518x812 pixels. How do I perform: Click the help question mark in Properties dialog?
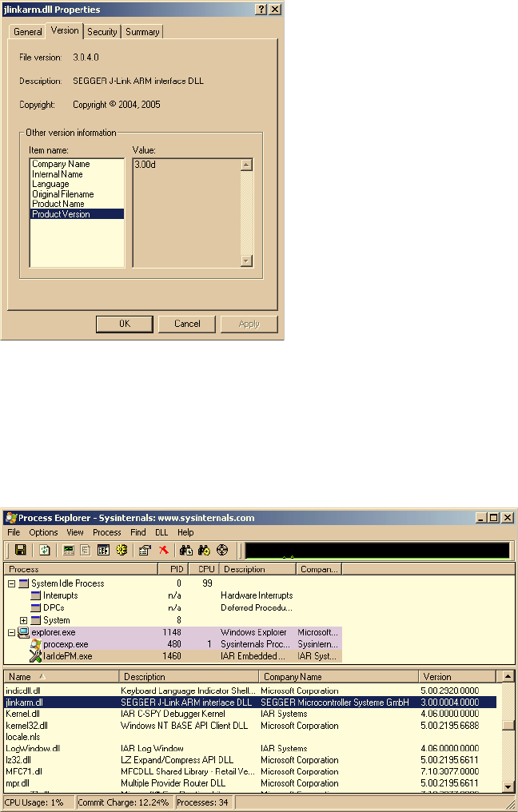261,10
